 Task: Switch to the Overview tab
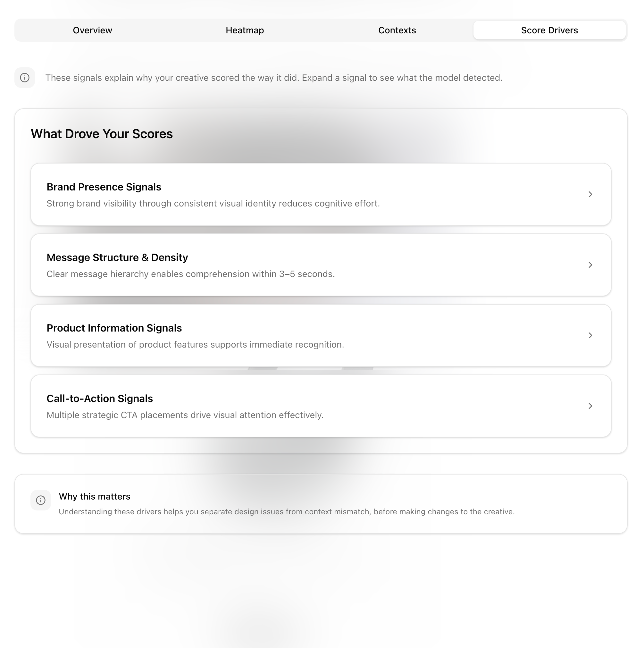tap(93, 30)
